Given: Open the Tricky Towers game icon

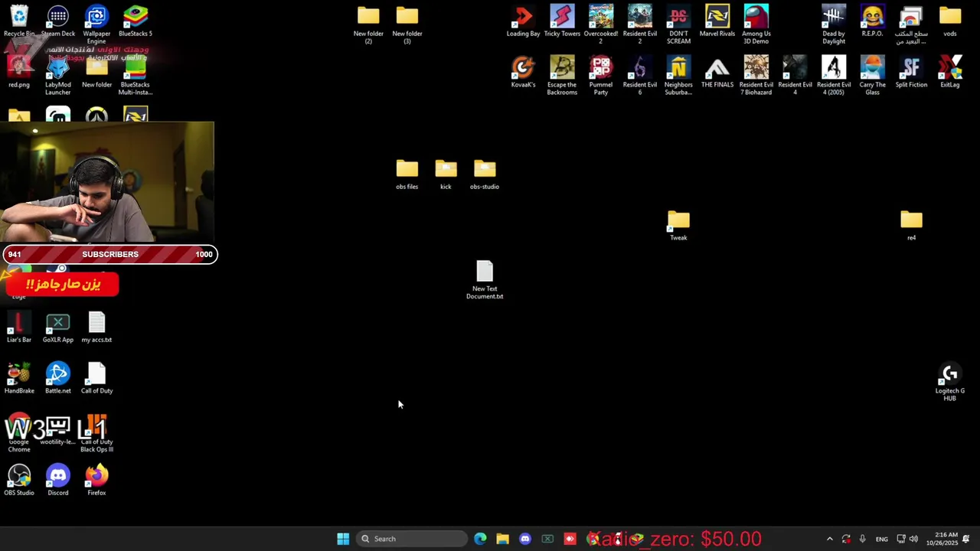Looking at the screenshot, I should pos(562,21).
